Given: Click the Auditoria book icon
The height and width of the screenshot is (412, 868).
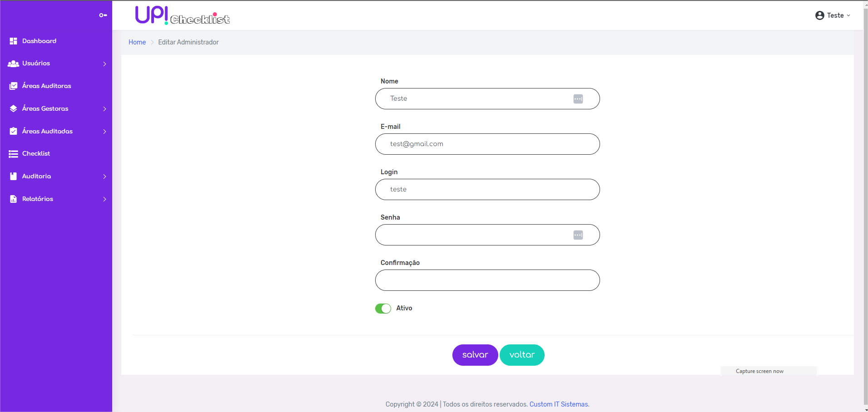Looking at the screenshot, I should pyautogui.click(x=14, y=176).
